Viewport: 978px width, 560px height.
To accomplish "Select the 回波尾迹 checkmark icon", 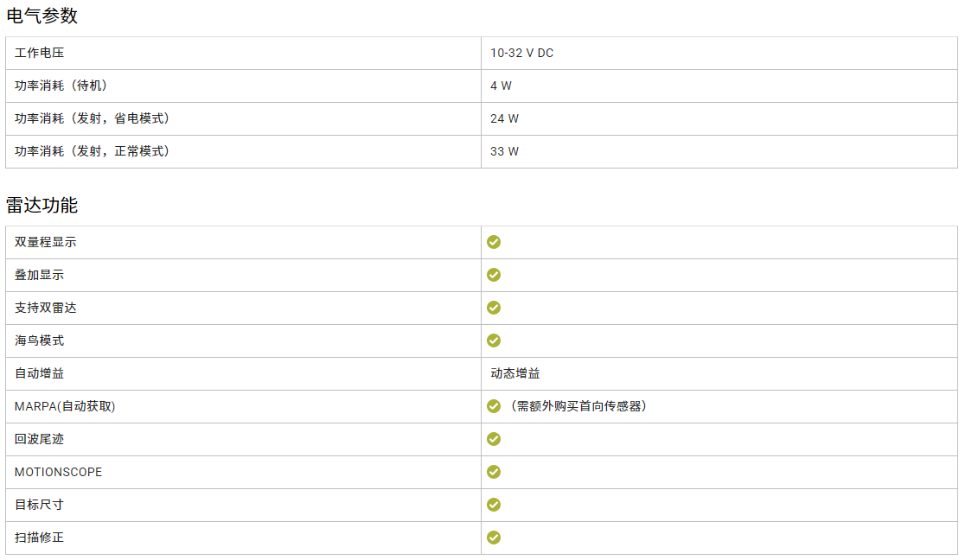I will click(x=494, y=439).
